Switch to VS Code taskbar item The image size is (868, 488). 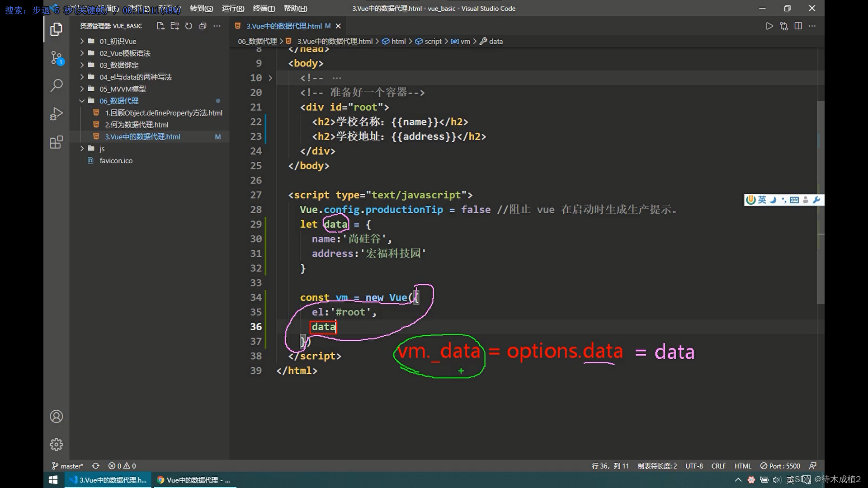tap(108, 480)
